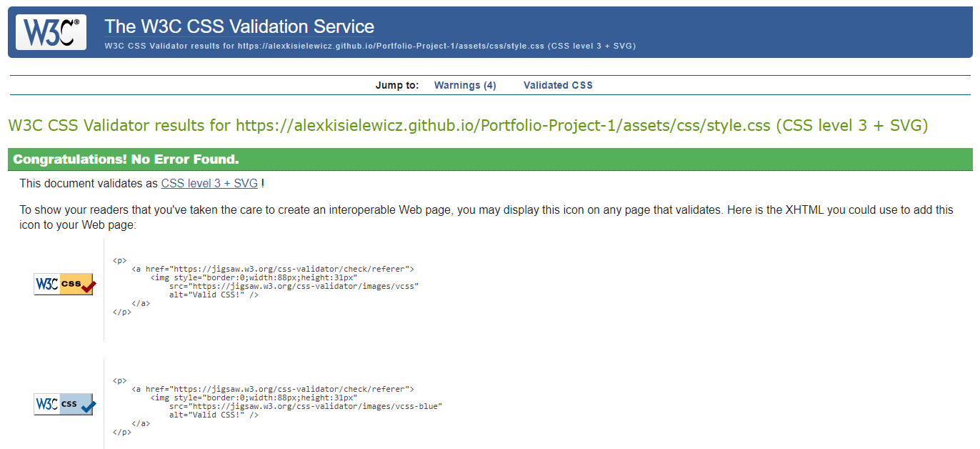The width and height of the screenshot is (980, 449).
Task: Click the blue Valid CSS badge icon
Action: pyautogui.click(x=65, y=404)
